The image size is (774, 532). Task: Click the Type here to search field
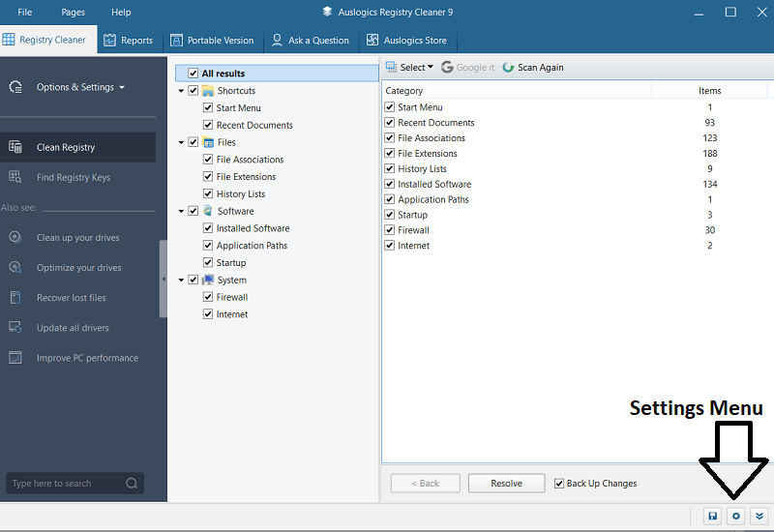pyautogui.click(x=64, y=484)
